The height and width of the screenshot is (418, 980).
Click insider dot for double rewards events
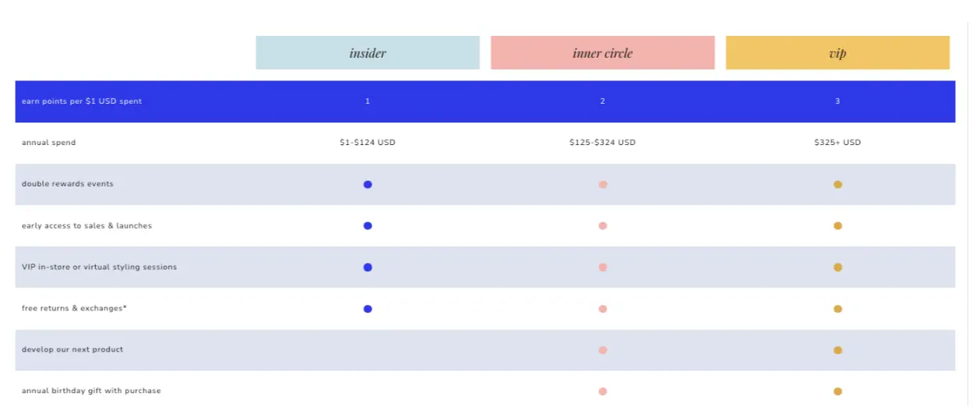(x=367, y=185)
